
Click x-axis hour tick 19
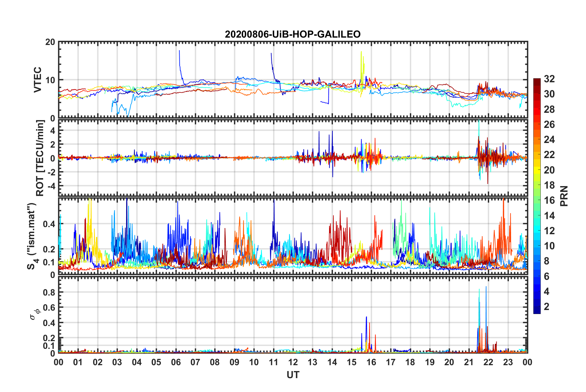(x=430, y=362)
